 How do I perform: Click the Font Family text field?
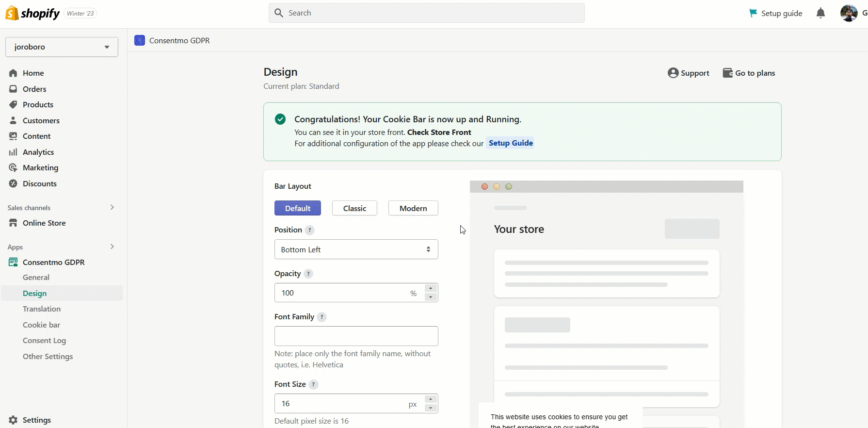tap(356, 336)
